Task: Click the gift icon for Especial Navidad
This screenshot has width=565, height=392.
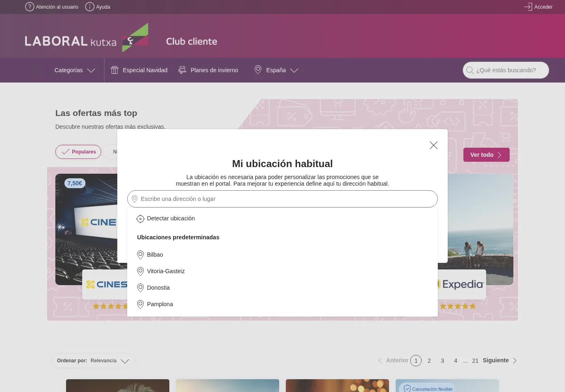Action: 115,70
